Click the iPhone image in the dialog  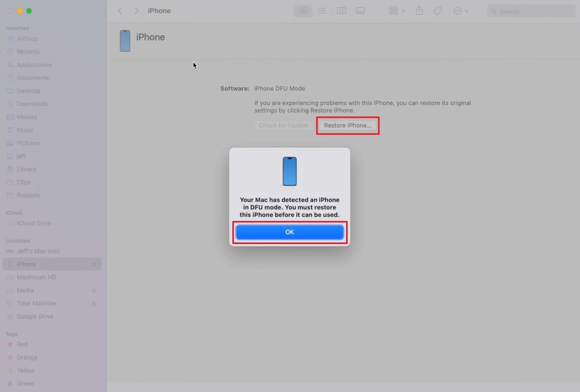click(290, 171)
